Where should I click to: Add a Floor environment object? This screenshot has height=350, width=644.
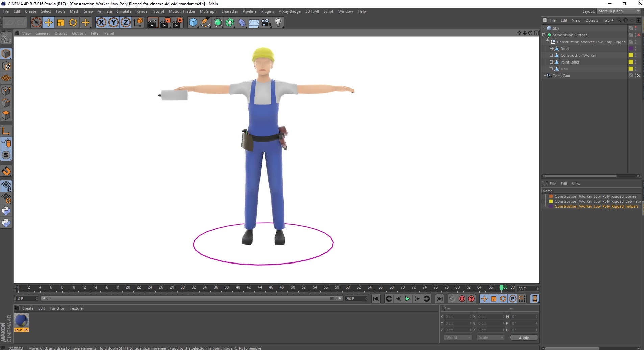254,23
